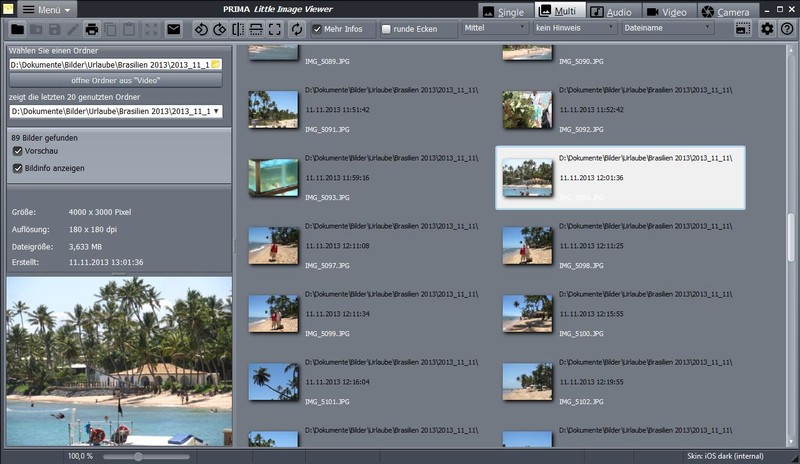The image size is (800, 464).
Task: Open the Camera tab
Action: [726, 12]
